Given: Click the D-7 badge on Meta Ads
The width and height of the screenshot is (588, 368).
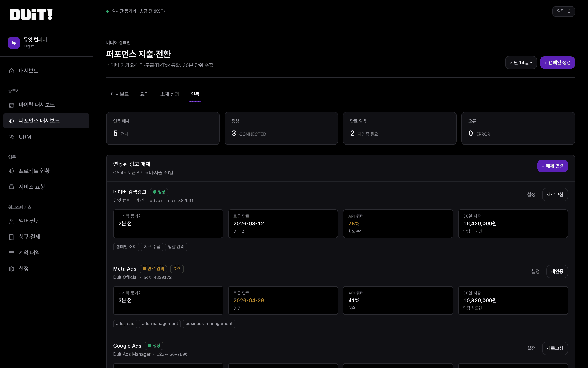Looking at the screenshot, I should click(177, 269).
